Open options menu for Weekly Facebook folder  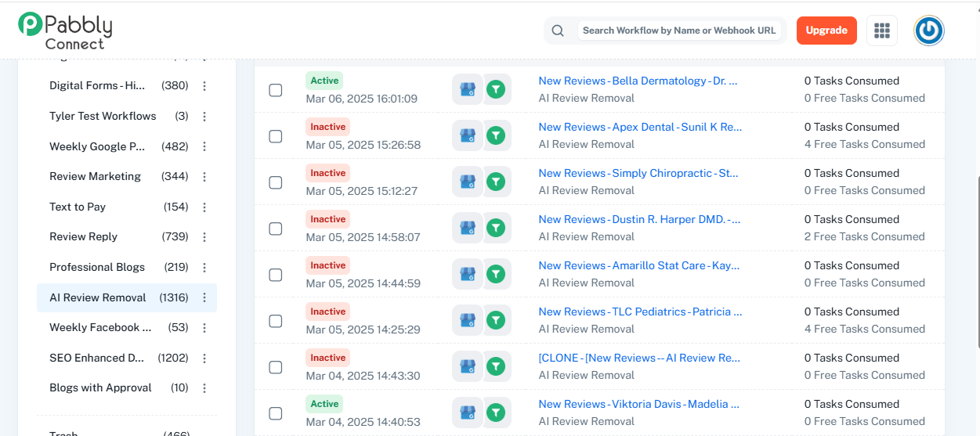204,328
